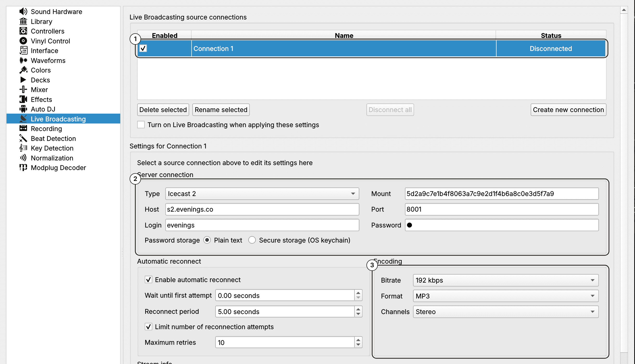
Task: Increase the Maximum retries value
Action: click(358, 340)
